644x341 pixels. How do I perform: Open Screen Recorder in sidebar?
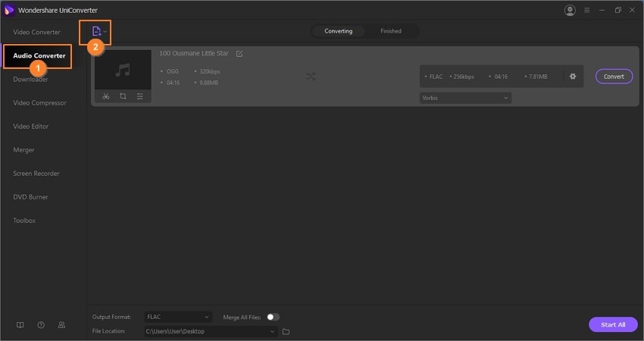[36, 174]
